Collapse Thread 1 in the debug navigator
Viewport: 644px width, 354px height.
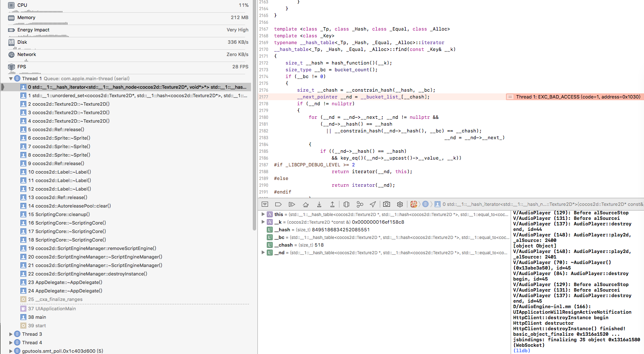[x=11, y=79]
